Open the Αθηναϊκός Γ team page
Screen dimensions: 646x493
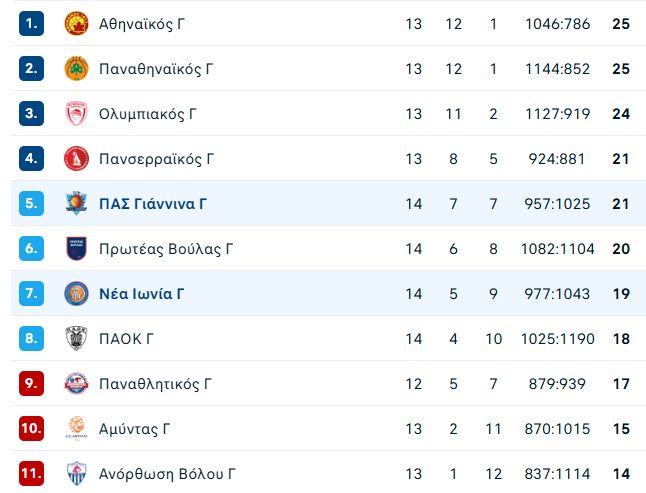(141, 24)
